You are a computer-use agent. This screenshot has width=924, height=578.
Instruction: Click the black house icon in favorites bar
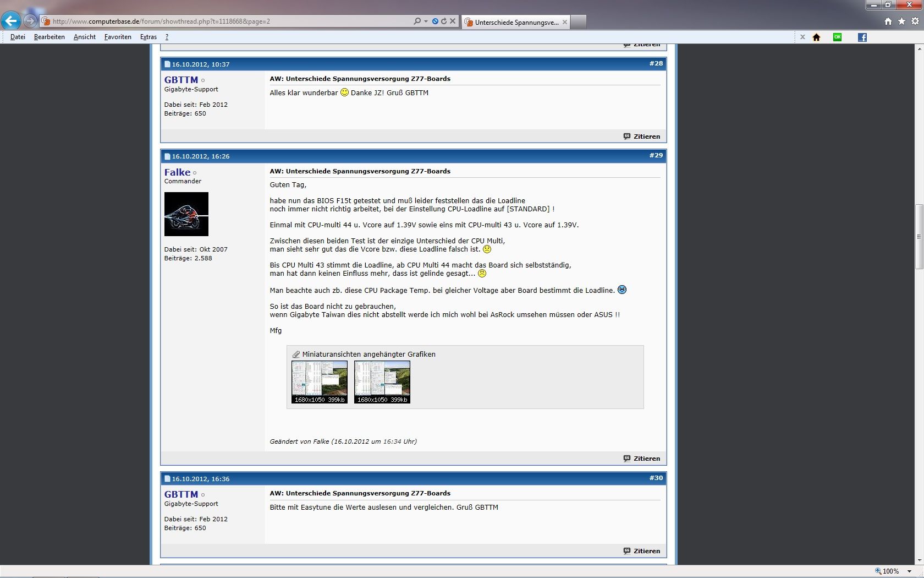816,37
